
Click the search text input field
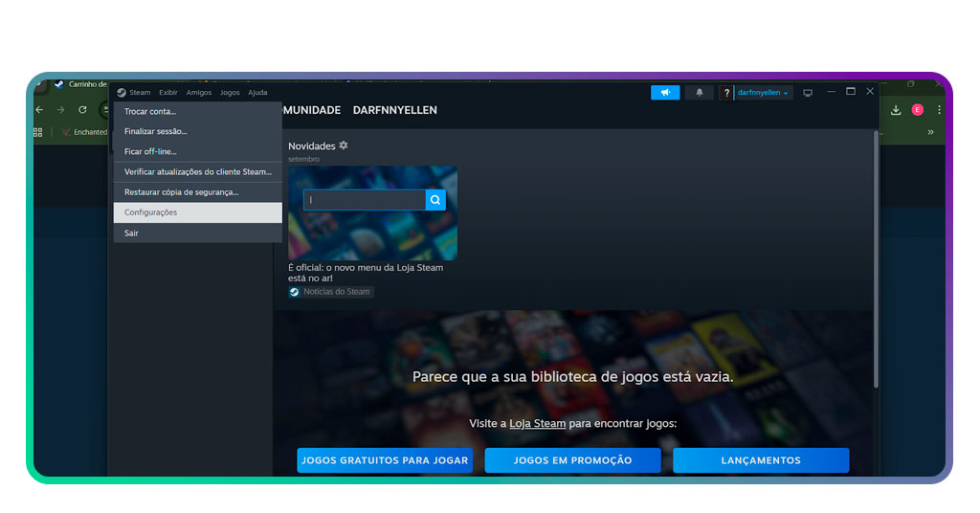coord(365,200)
